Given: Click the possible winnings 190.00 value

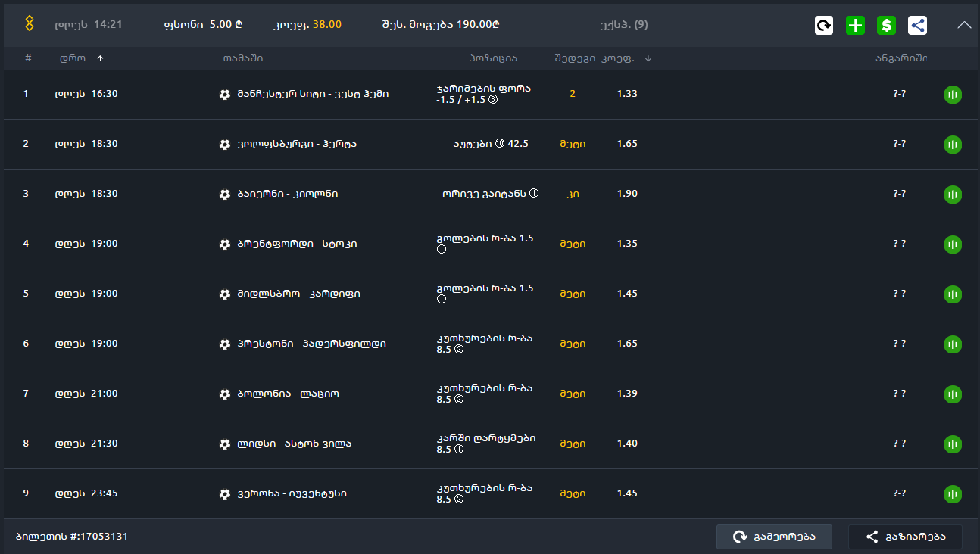Looking at the screenshot, I should [x=476, y=24].
